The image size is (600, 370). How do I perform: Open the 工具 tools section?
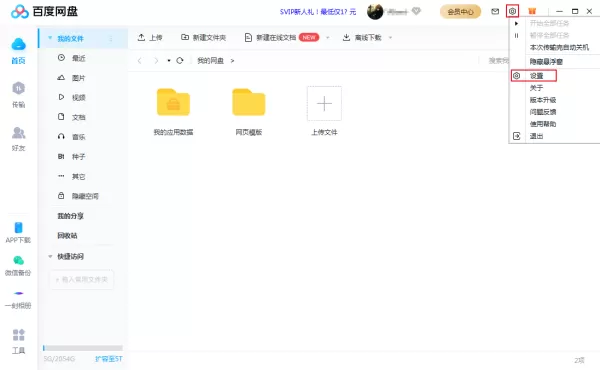coord(18,341)
